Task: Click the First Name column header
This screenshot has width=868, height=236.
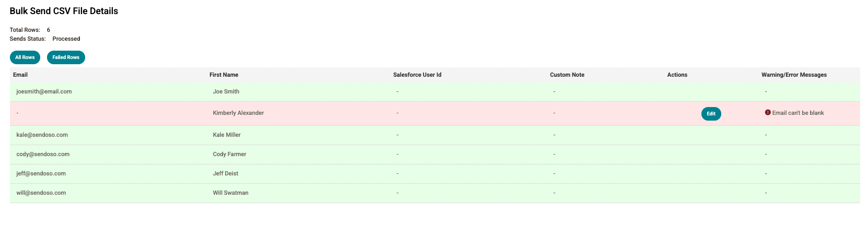Action: 224,75
